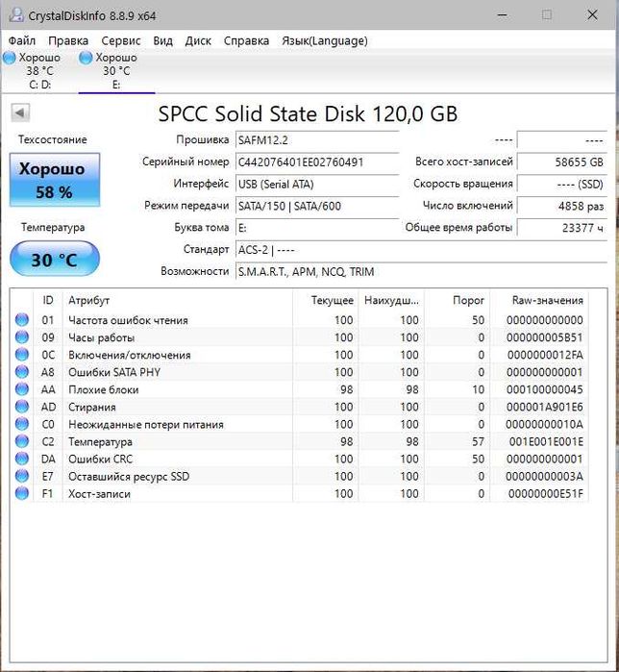Click the Техсостояние label
The width and height of the screenshot is (619, 672).
[x=53, y=139]
